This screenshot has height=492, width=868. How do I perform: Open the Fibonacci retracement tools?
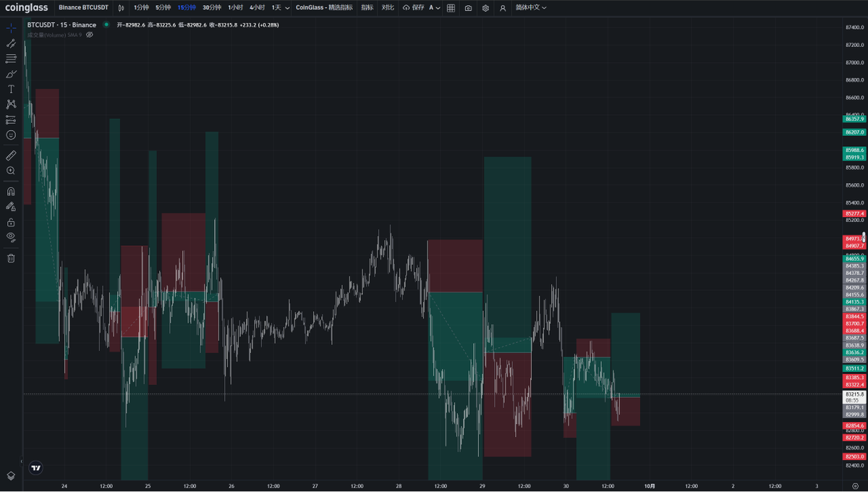point(11,59)
